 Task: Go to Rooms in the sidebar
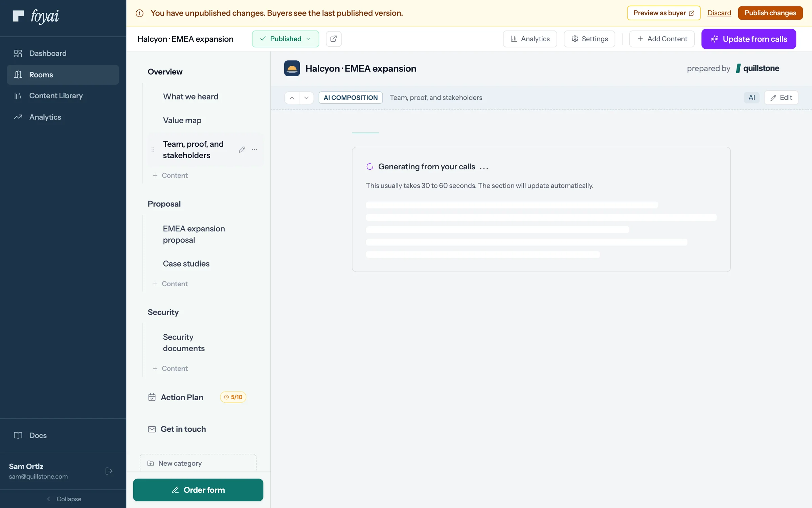tap(63, 75)
